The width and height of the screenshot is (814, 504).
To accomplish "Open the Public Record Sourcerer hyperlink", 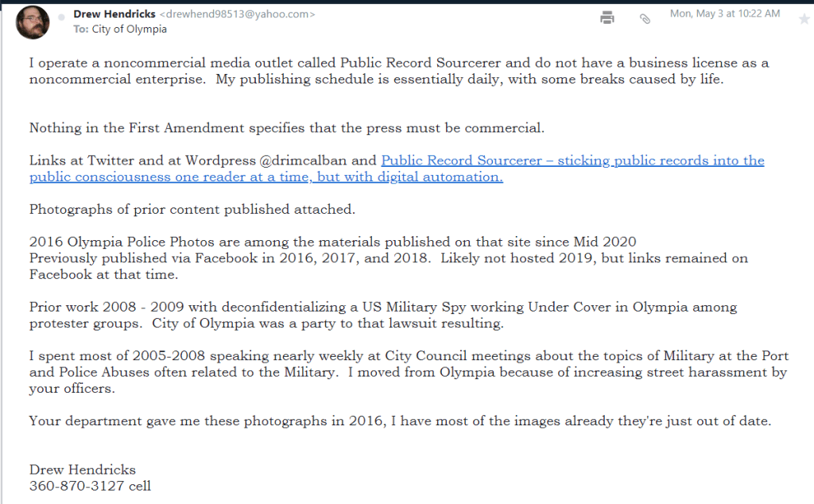I will point(572,161).
